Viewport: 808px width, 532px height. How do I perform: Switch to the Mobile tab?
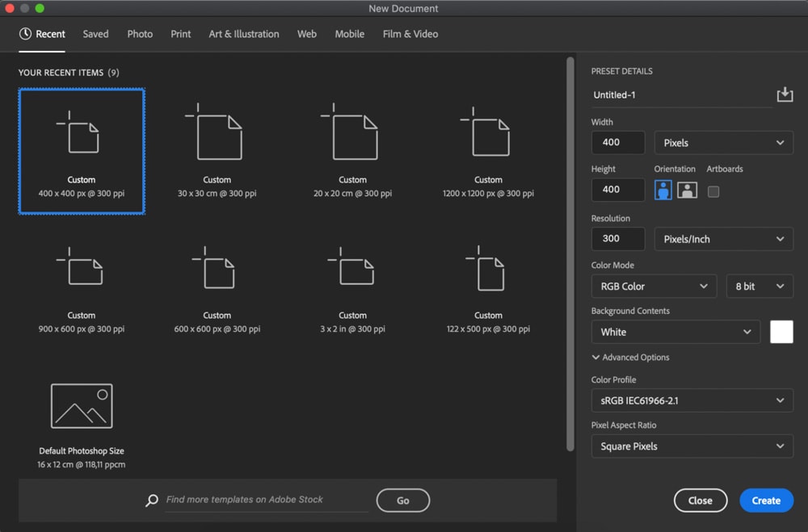pyautogui.click(x=349, y=34)
